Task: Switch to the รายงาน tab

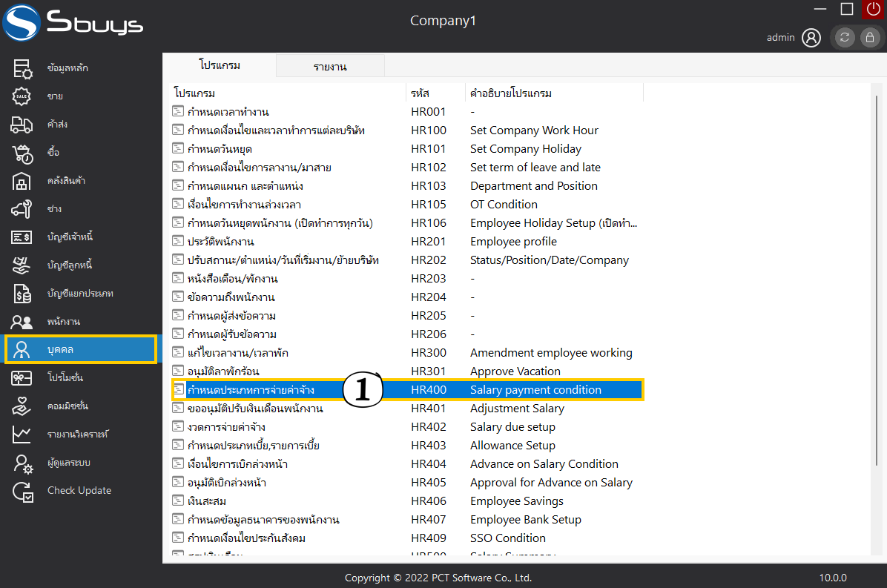Action: coord(330,67)
